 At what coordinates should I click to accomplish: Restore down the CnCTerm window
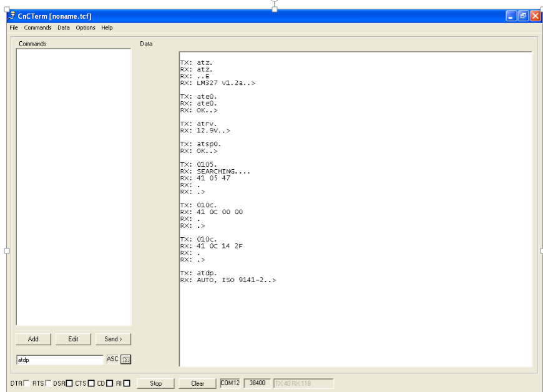coord(523,16)
